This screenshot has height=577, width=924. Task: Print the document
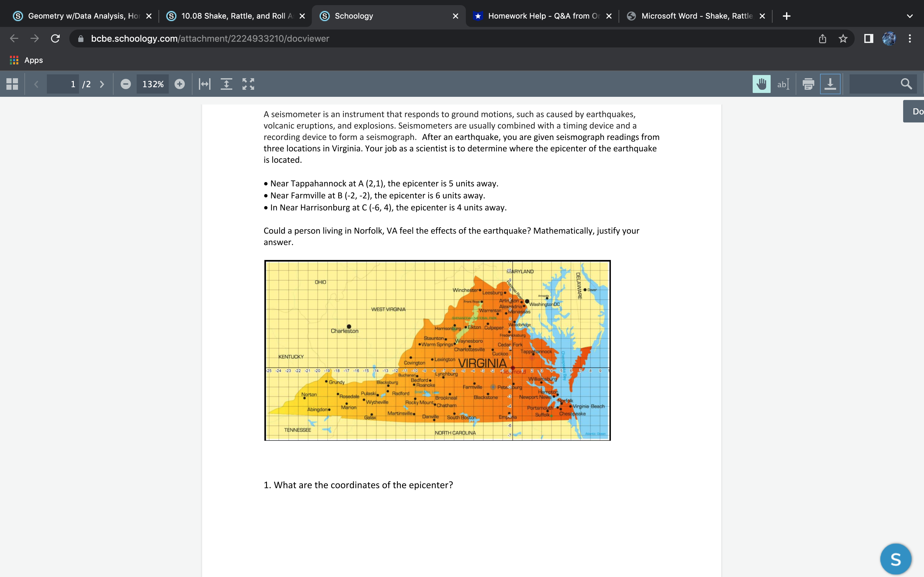[x=808, y=84]
